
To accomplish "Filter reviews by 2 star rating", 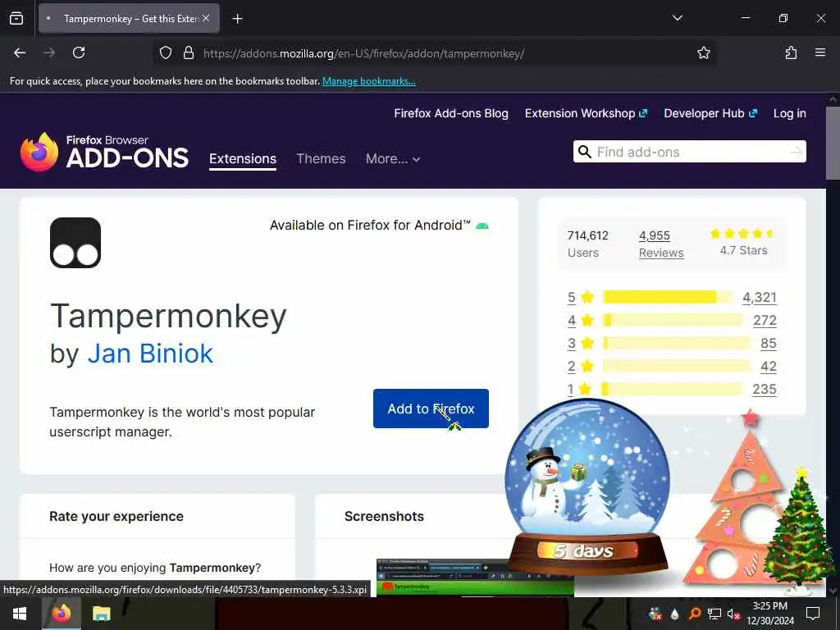I will point(581,367).
